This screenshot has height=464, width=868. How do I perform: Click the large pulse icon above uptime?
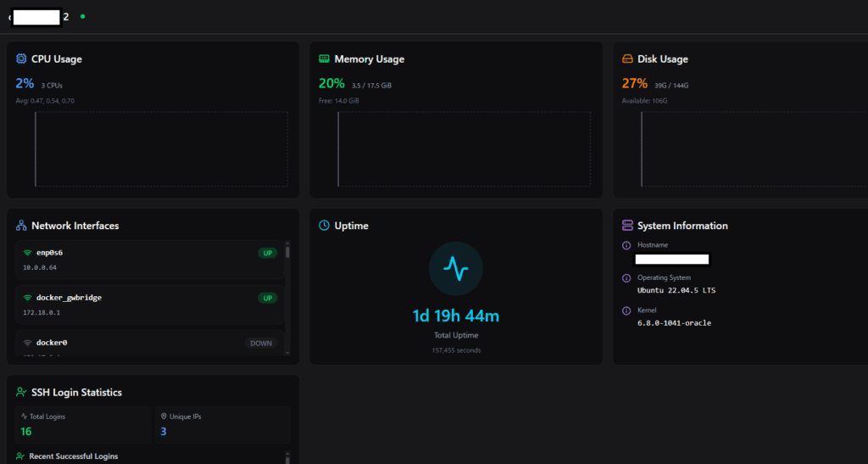pos(456,269)
